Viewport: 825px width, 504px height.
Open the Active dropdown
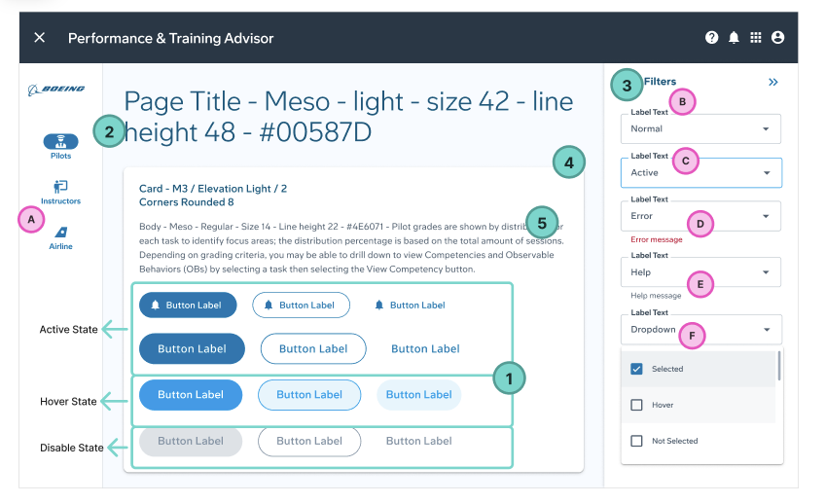tap(700, 172)
